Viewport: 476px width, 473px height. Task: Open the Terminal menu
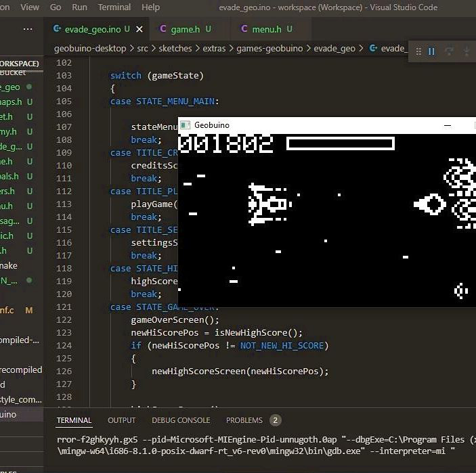[114, 7]
